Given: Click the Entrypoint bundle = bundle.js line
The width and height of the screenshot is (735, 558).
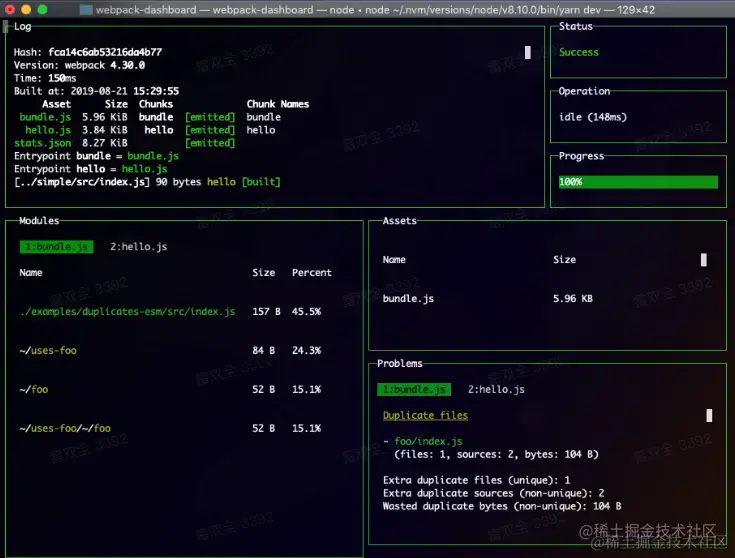Looking at the screenshot, I should 97,156.
